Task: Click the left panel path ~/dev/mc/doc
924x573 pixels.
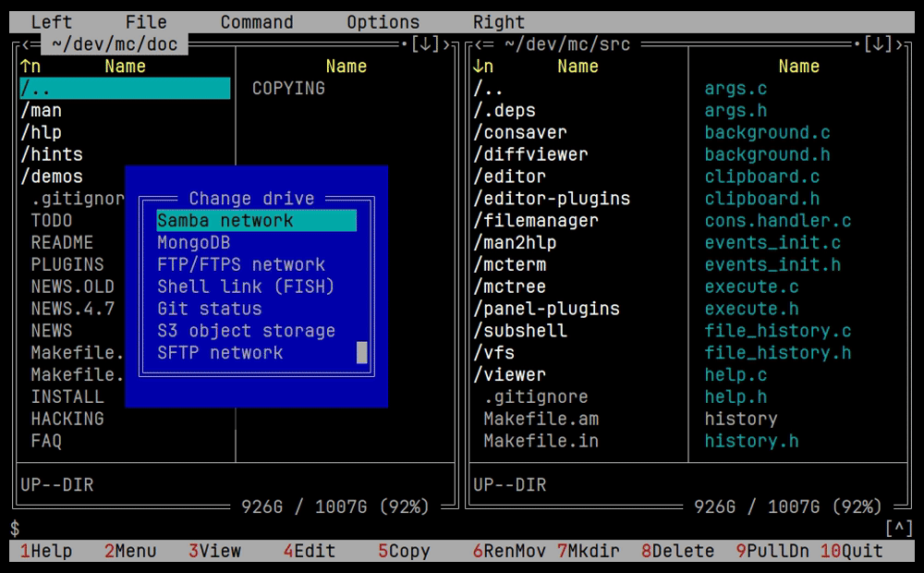Action: 115,44
